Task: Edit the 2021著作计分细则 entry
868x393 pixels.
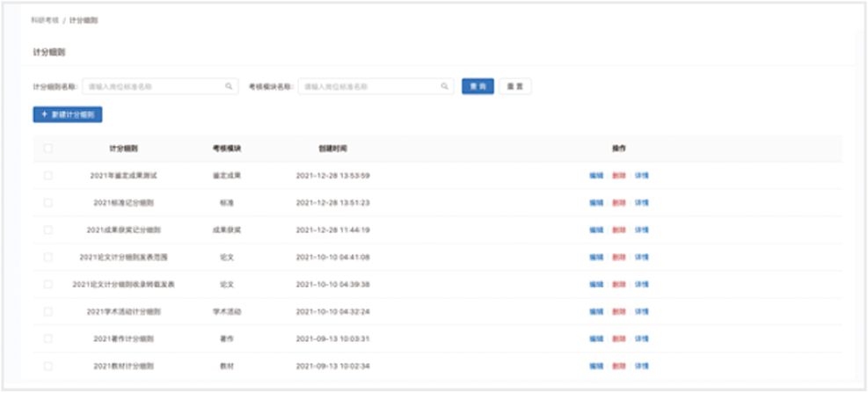Action: click(x=596, y=338)
